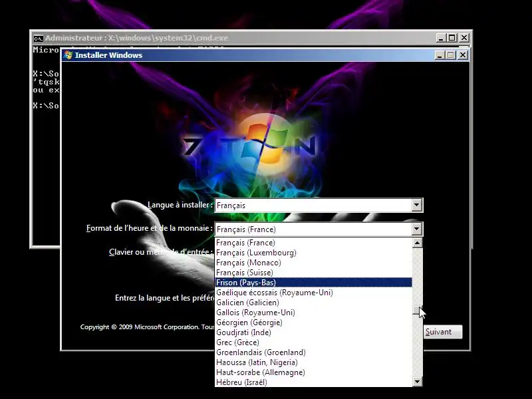532x399 pixels.
Task: Choose Français (Luxembourg) option
Action: click(x=313, y=253)
